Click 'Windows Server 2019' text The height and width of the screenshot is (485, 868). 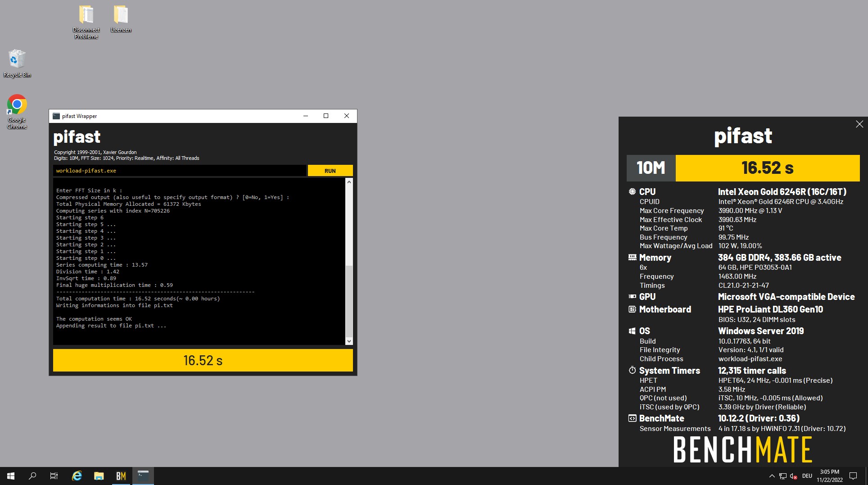(761, 331)
